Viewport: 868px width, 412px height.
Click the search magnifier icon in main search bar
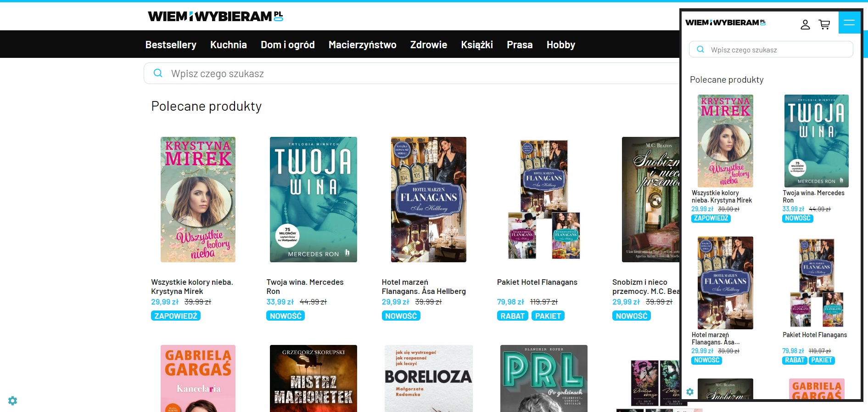158,73
